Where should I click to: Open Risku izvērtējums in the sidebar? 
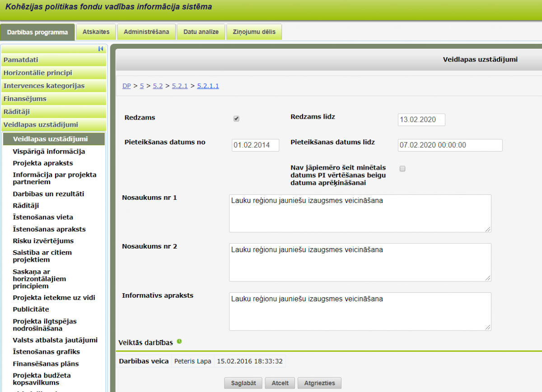point(43,241)
